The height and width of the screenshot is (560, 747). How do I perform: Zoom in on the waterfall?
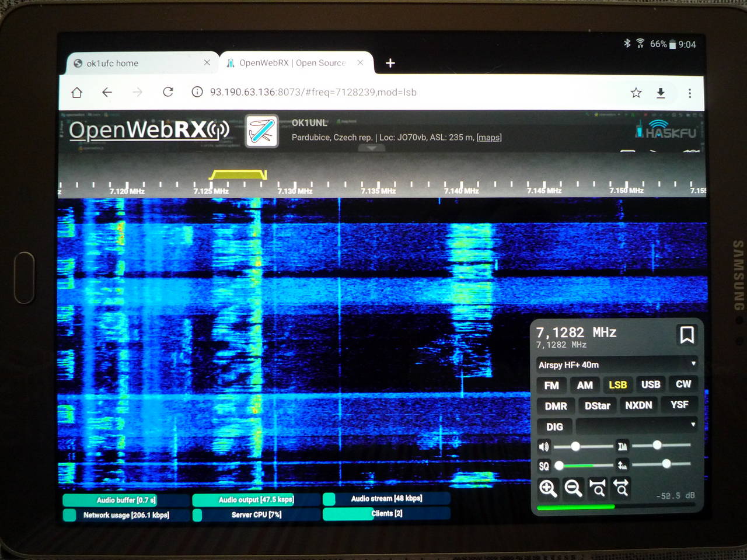click(548, 488)
